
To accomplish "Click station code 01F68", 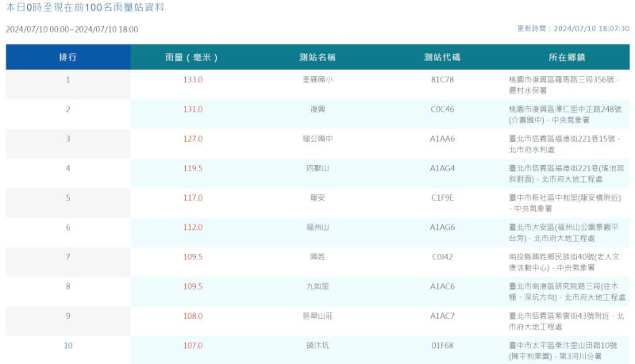I will click(x=442, y=346).
